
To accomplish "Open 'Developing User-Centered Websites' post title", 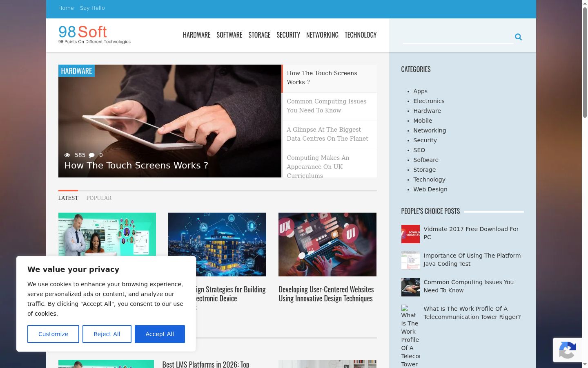I will [326, 294].
